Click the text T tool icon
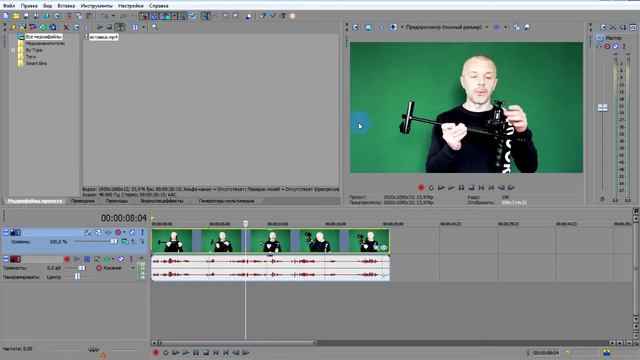 [x=283, y=16]
